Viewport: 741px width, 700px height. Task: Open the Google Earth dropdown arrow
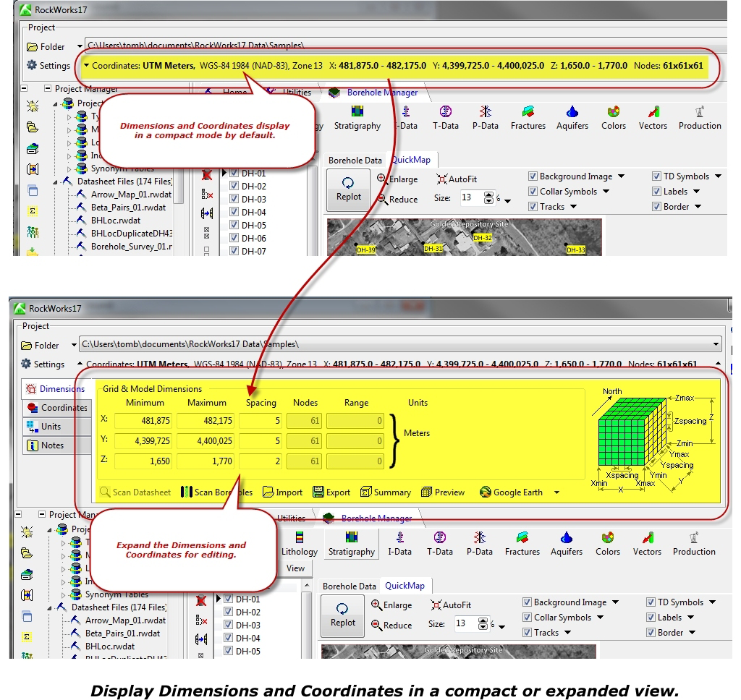(x=556, y=492)
